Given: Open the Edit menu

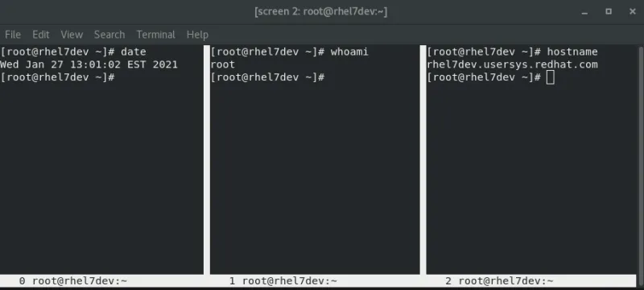Looking at the screenshot, I should pyautogui.click(x=41, y=35).
